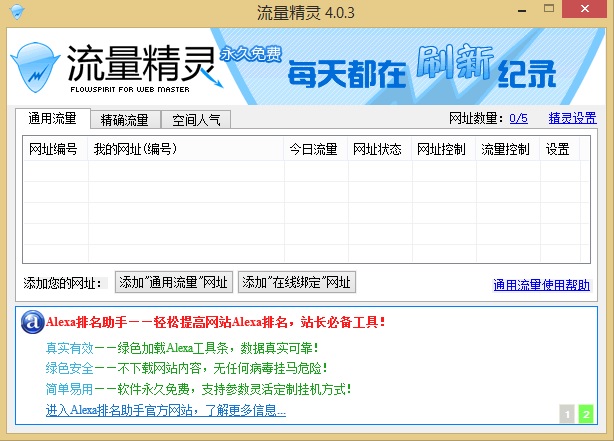Click the 网址编号 column header
The width and height of the screenshot is (614, 441).
[55, 149]
